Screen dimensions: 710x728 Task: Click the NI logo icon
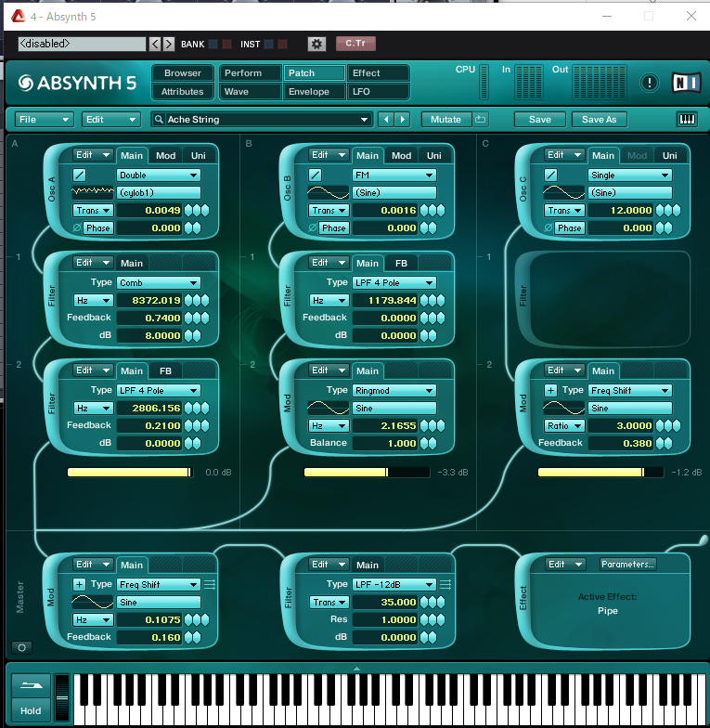[687, 84]
